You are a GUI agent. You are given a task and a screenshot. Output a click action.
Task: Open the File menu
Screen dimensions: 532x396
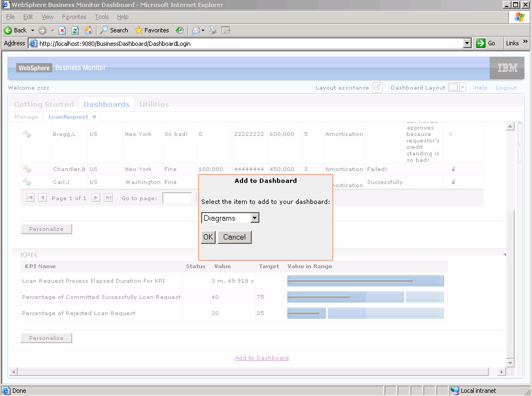[11, 17]
